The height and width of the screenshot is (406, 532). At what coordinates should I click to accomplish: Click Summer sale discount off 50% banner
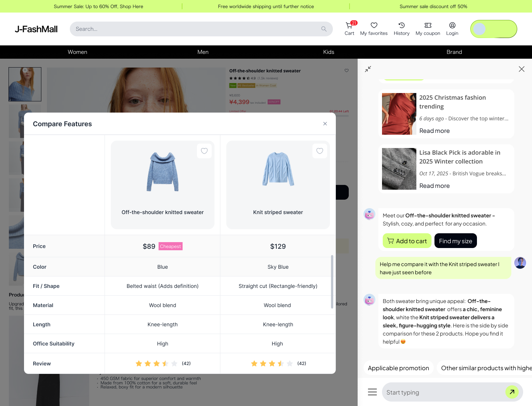click(433, 6)
